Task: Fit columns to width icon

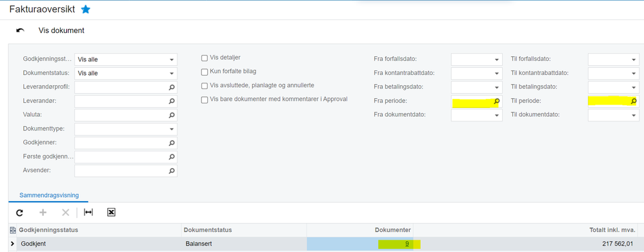Action: 88,212
